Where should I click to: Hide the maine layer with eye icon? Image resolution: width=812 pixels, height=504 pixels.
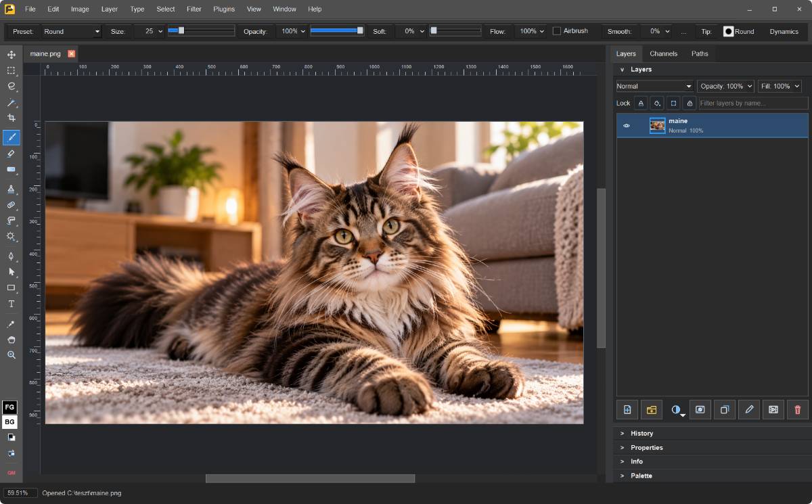click(627, 125)
